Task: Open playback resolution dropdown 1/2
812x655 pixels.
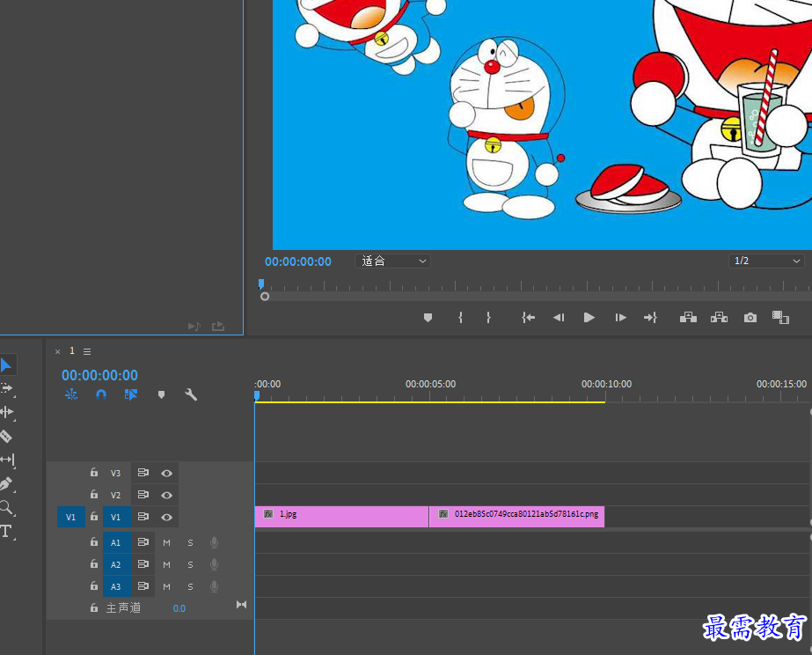Action: [766, 261]
